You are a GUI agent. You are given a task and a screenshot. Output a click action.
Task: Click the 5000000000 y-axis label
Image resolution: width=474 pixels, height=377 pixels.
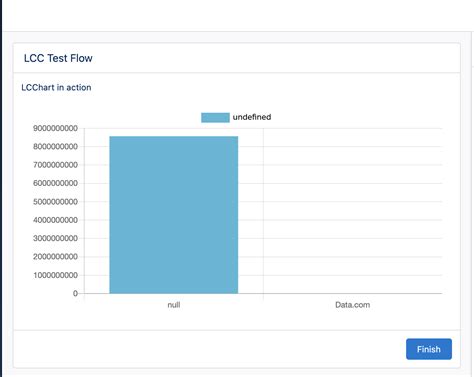tap(55, 202)
